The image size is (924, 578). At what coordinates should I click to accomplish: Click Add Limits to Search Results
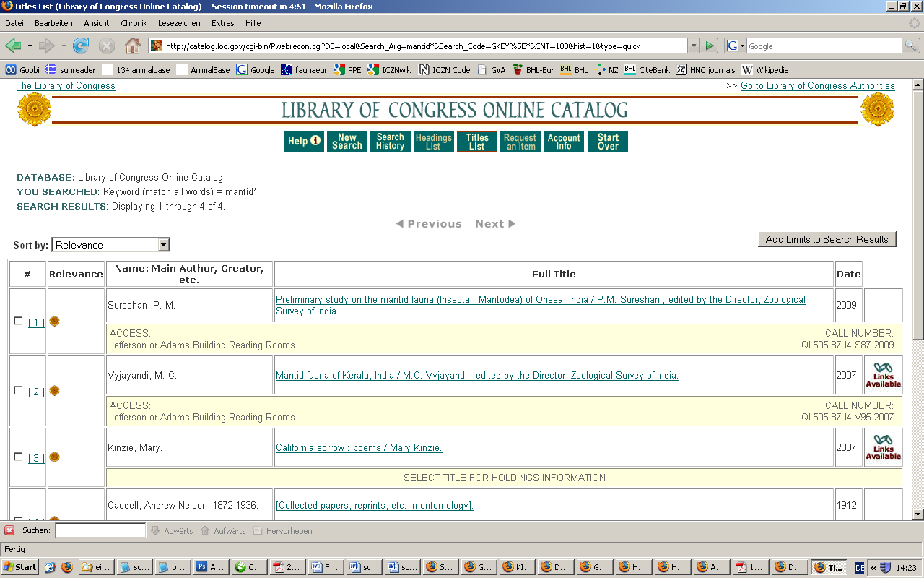pyautogui.click(x=827, y=239)
